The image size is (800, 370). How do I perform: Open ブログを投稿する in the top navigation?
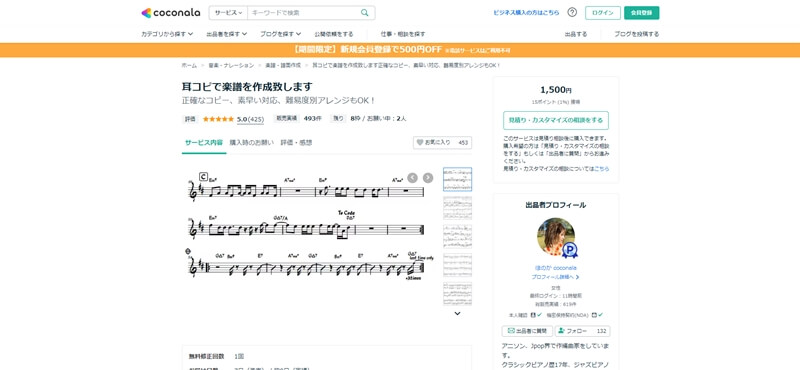(636, 34)
